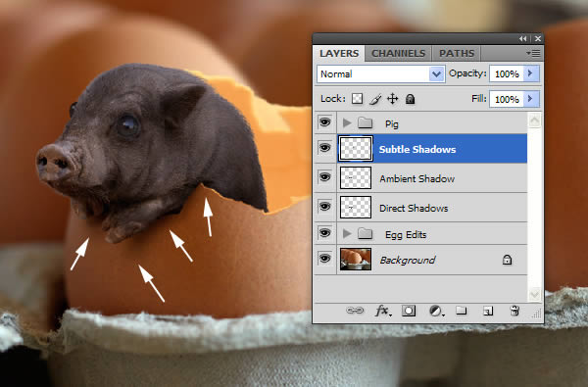Open the Normal blend mode dropdown
The height and width of the screenshot is (387, 588).
pos(380,73)
